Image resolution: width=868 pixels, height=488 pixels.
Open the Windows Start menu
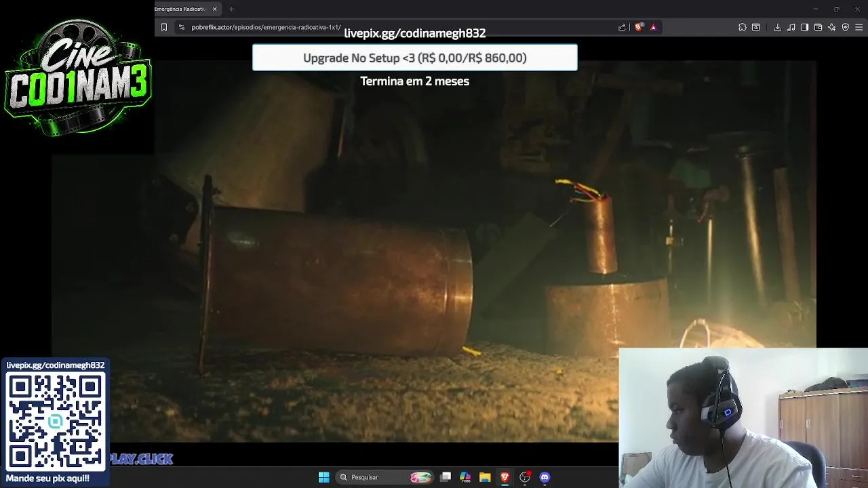coord(323,477)
